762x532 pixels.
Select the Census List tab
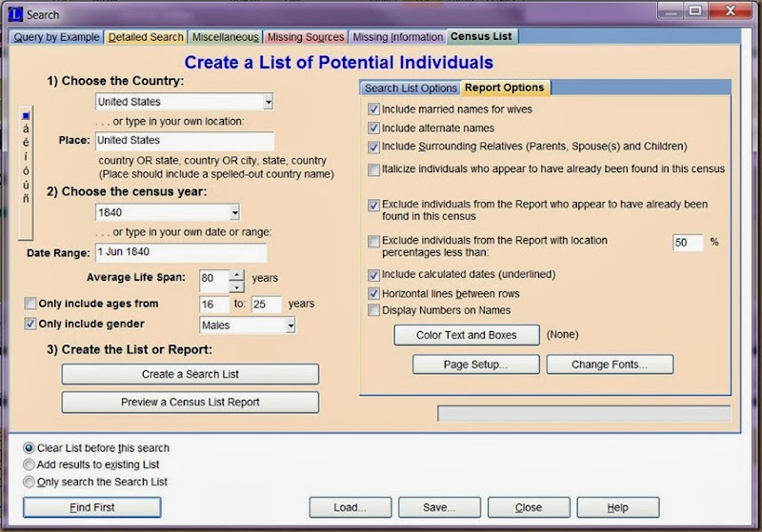481,36
